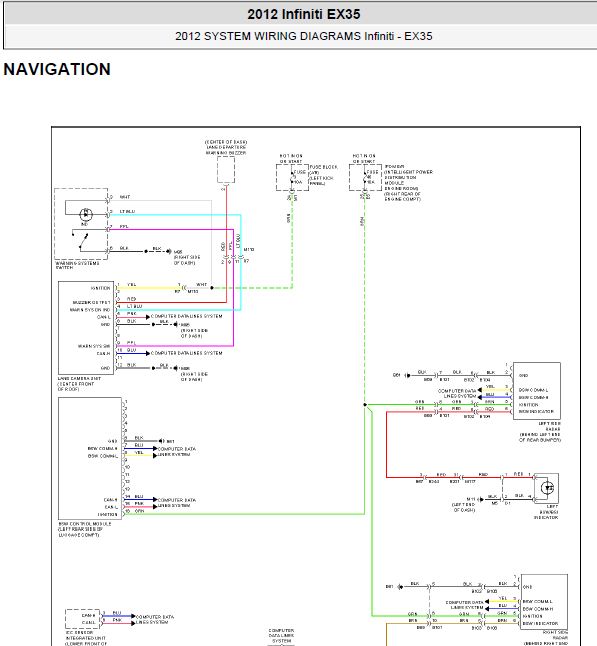The image size is (597, 646).
Task: Click the "BSW COMM-H" label on BSW control module
Action: [x=103, y=448]
